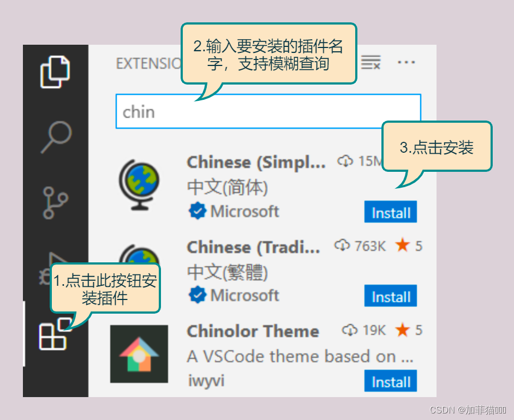
Task: Click the Microsoft verified badge for Chinese Simplified
Action: pos(198,211)
